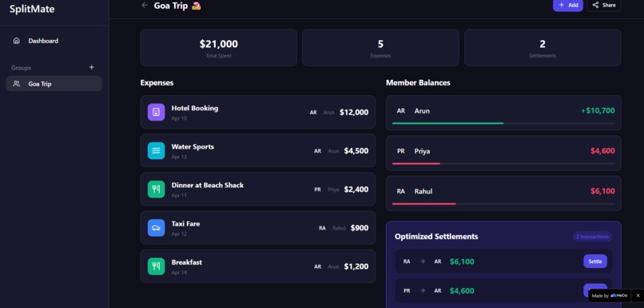644x308 pixels.
Task: Click the Apr 13 date under Water Sports
Action: (x=179, y=157)
